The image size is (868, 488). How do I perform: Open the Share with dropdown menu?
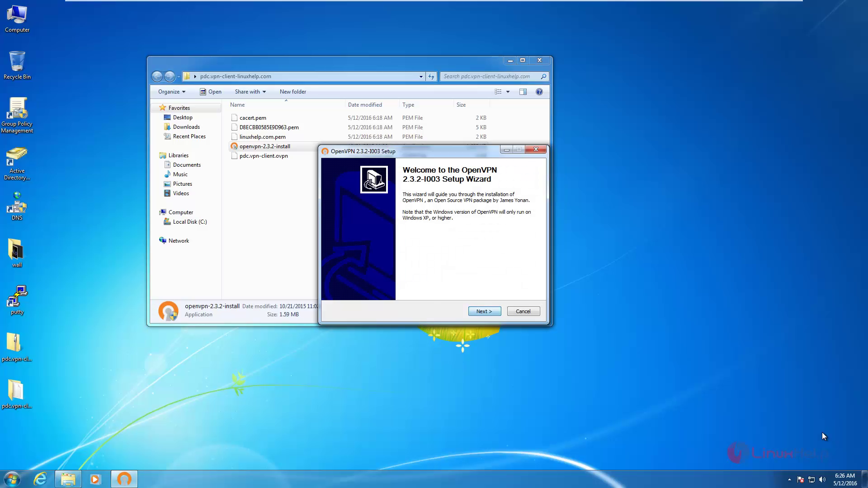click(250, 92)
